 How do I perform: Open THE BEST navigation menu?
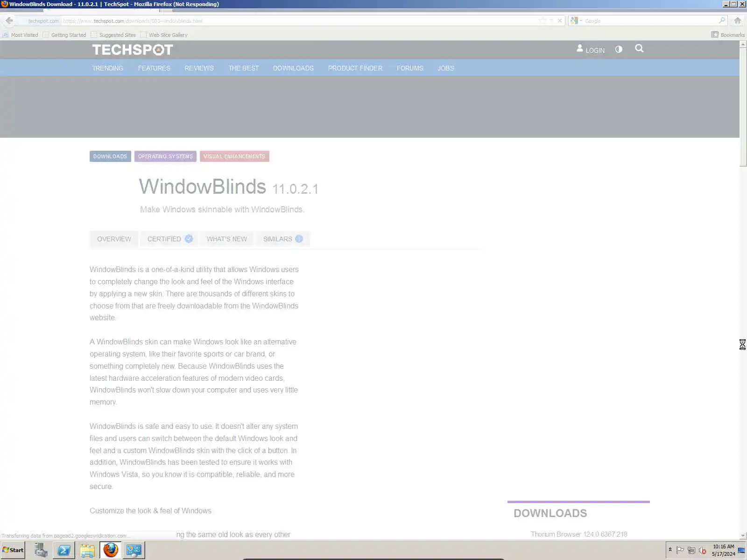244,68
